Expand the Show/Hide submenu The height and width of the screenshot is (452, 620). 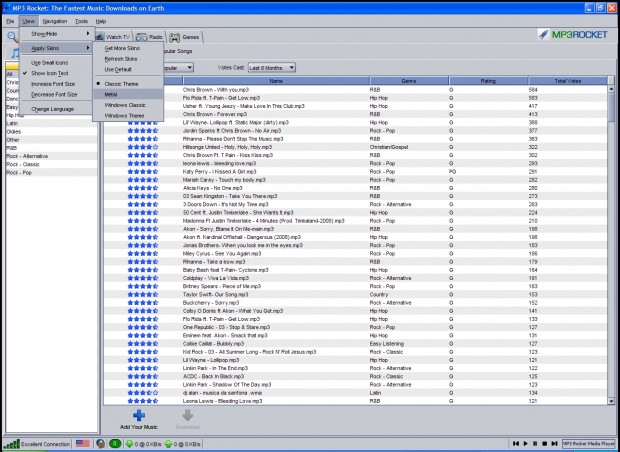(57, 34)
